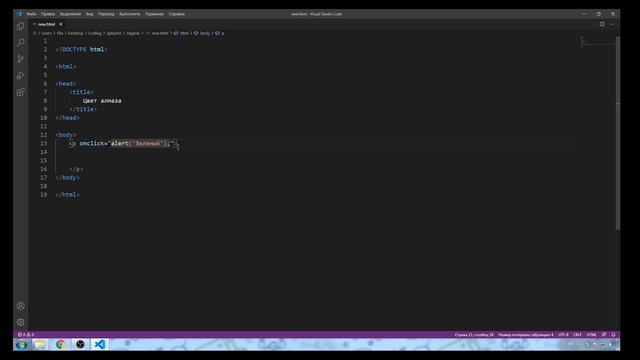
Task: Click the split editor icon
Action: coord(602,24)
